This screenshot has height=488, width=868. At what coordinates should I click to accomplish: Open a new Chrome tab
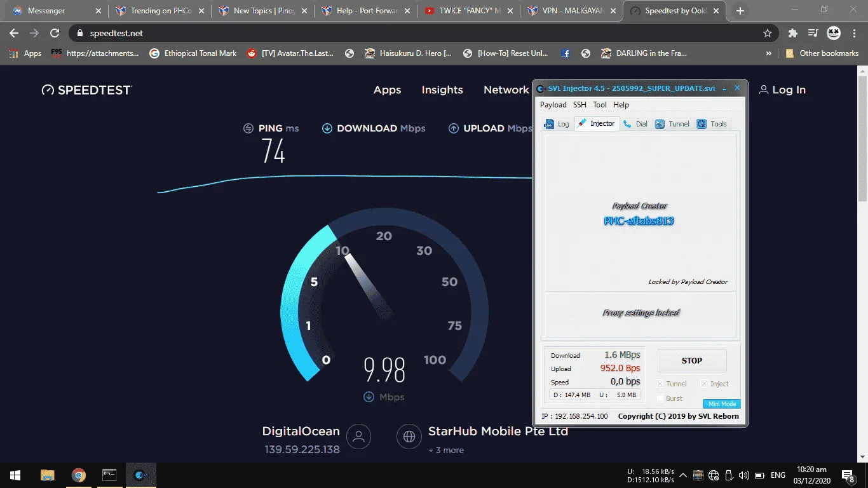point(740,11)
